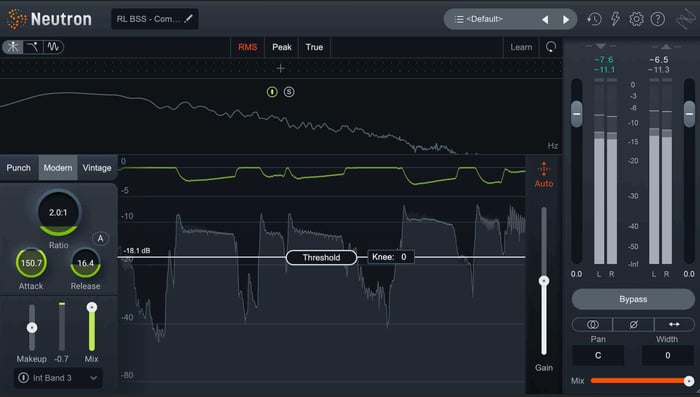Select the Modern compressor mode
Image resolution: width=700 pixels, height=397 pixels.
(58, 168)
